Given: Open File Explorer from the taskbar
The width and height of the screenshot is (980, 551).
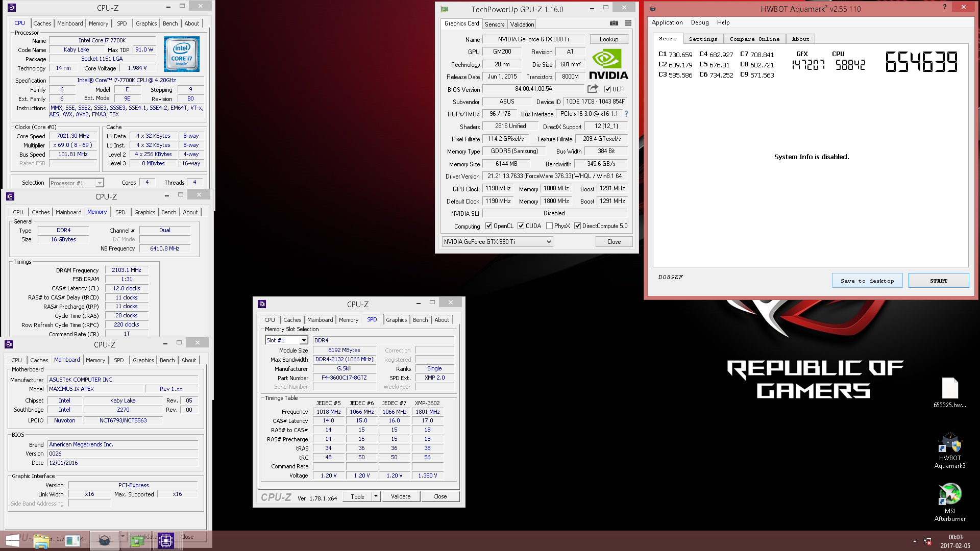Looking at the screenshot, I should click(x=41, y=541).
